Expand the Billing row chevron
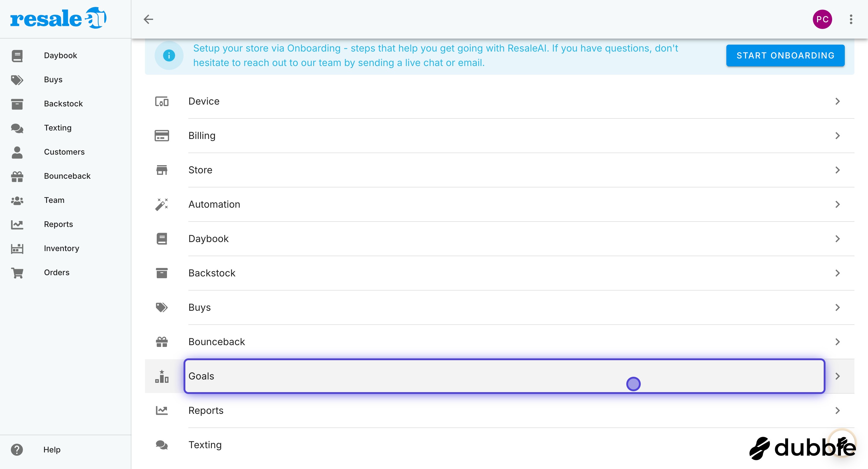 tap(838, 136)
